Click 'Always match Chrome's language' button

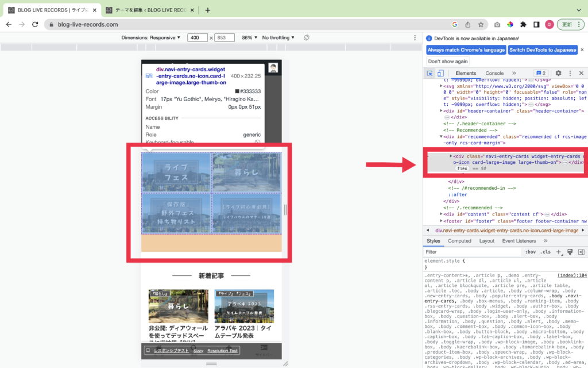click(466, 50)
